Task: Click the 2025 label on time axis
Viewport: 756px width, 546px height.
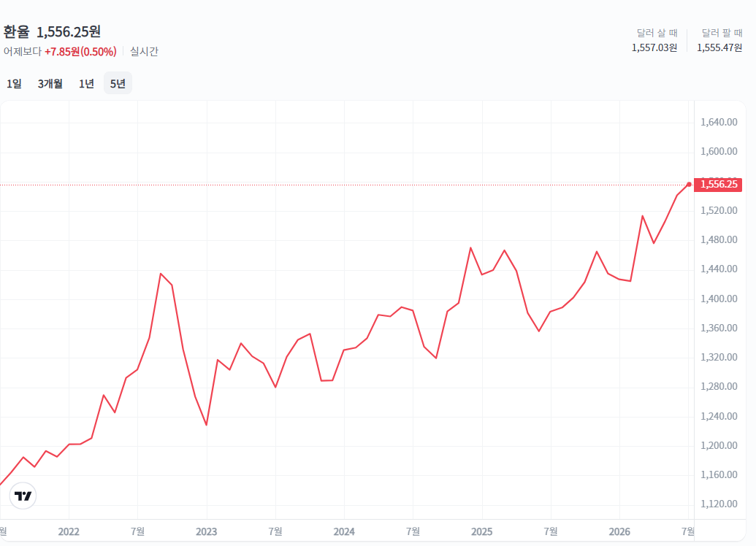Action: [x=481, y=531]
